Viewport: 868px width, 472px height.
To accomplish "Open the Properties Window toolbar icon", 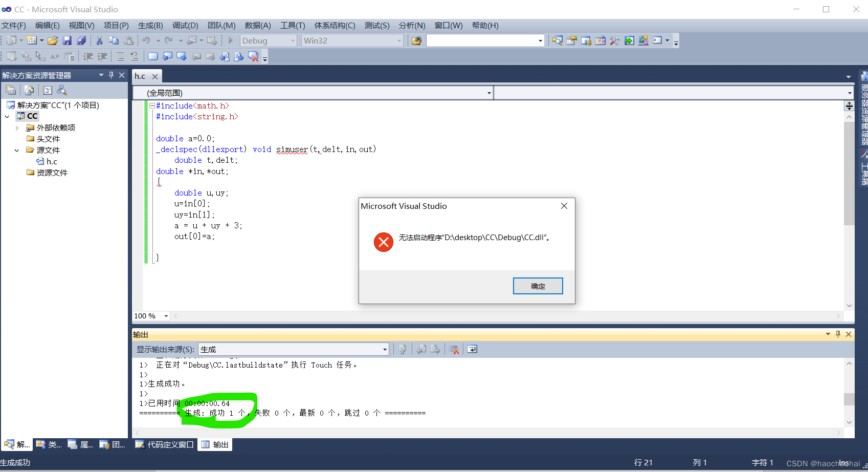I will [x=572, y=40].
